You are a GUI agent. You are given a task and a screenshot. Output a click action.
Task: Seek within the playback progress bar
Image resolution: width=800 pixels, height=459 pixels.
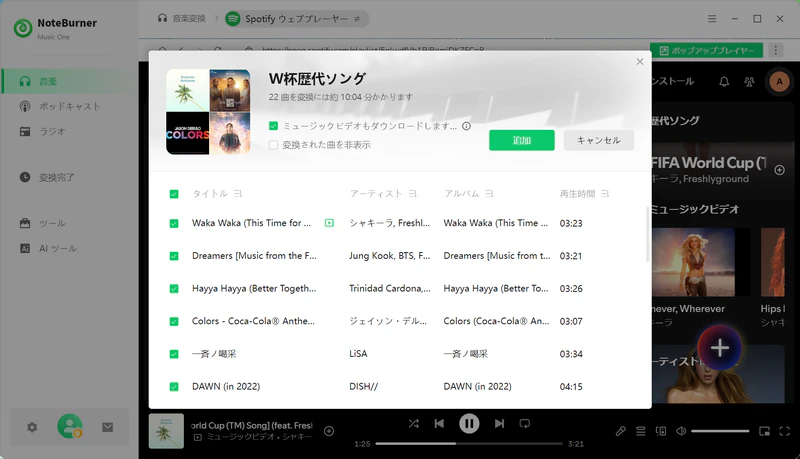(x=469, y=444)
